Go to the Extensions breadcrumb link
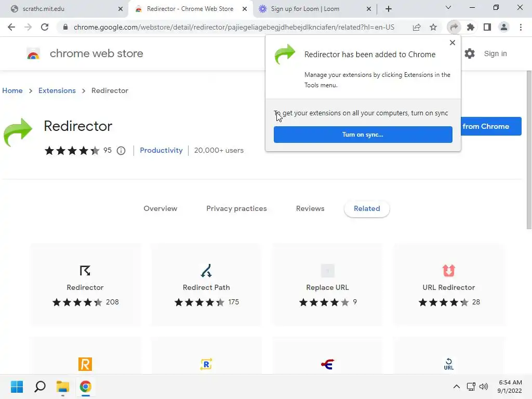The height and width of the screenshot is (399, 532). (x=57, y=90)
